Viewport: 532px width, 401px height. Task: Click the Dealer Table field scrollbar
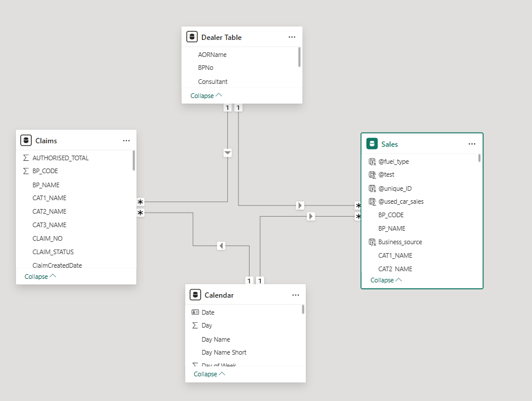tap(299, 57)
